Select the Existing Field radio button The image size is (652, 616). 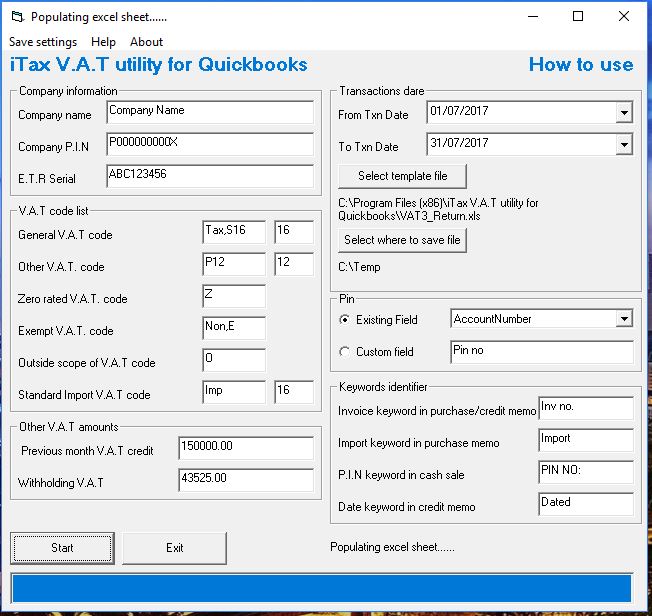(x=345, y=320)
